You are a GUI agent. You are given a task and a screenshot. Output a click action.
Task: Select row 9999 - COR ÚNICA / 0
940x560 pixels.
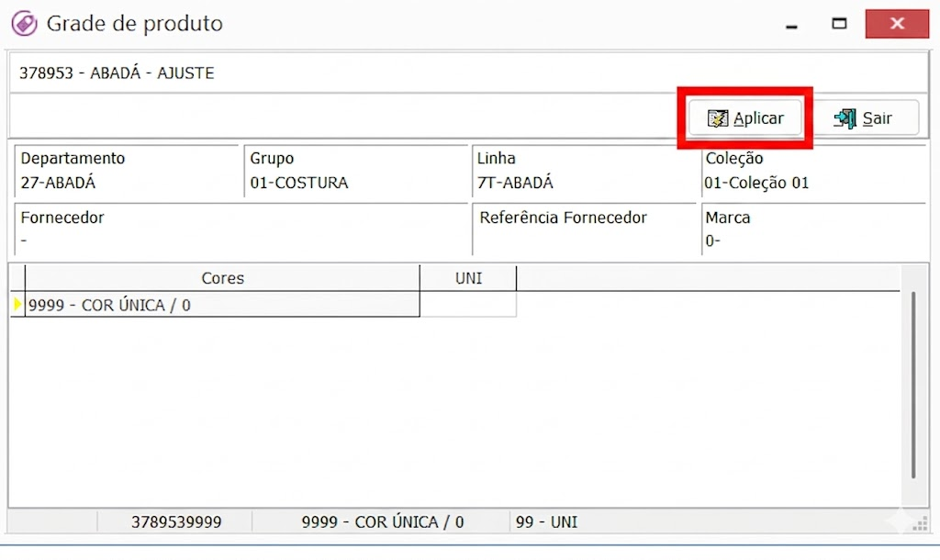pyautogui.click(x=222, y=305)
